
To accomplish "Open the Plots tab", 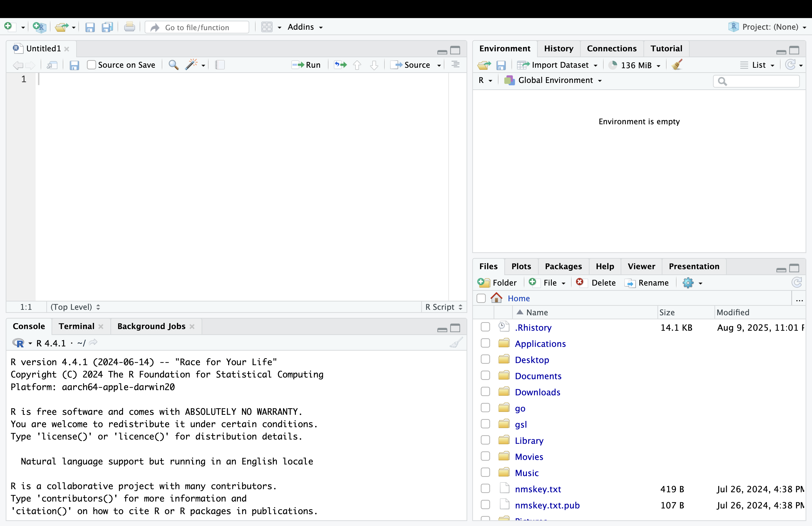I will tap(521, 266).
